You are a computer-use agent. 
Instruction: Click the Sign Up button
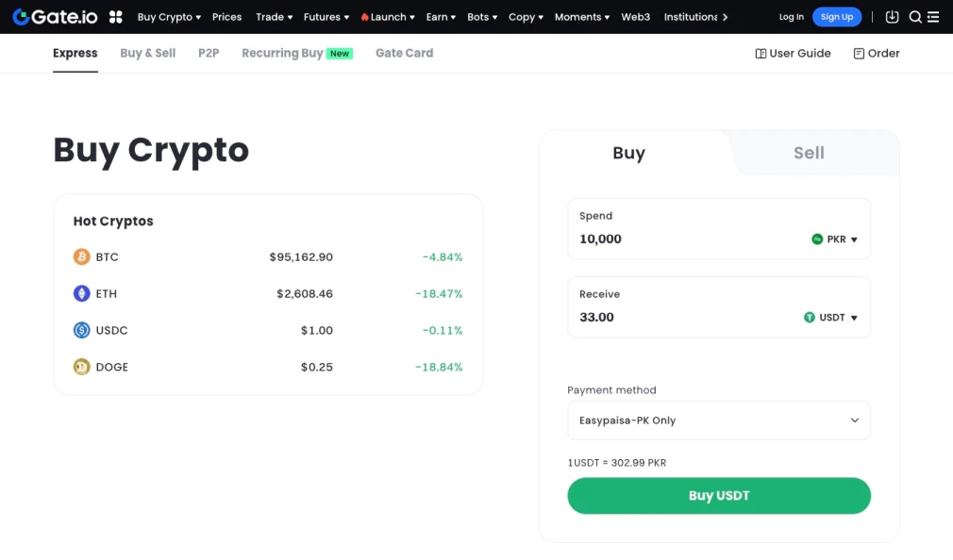pos(837,16)
